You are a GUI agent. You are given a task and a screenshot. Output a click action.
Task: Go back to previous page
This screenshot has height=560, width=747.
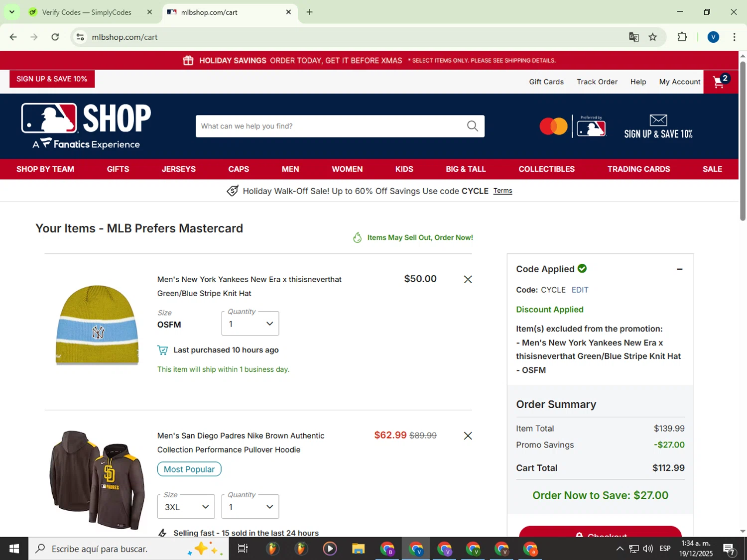[x=13, y=37]
